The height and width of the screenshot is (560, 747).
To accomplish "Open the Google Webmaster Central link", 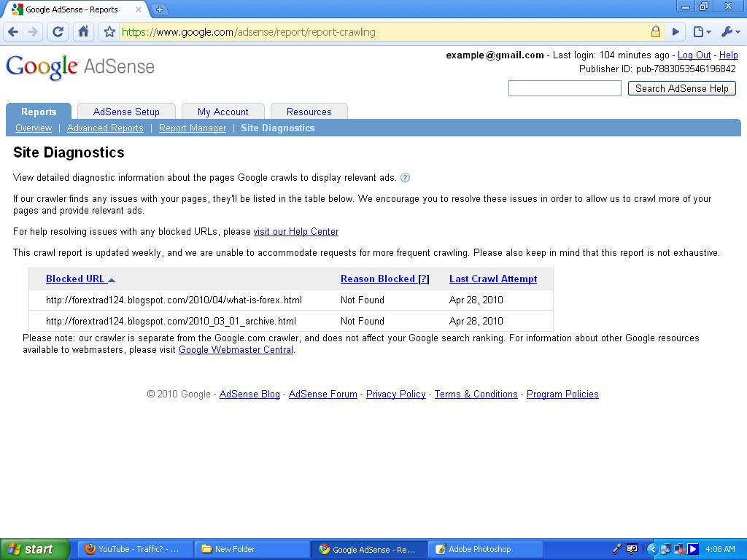I will (236, 349).
